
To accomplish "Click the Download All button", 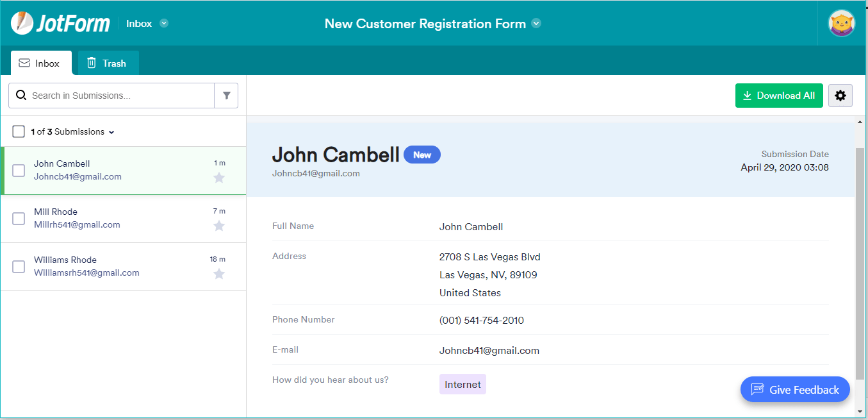I will point(779,96).
